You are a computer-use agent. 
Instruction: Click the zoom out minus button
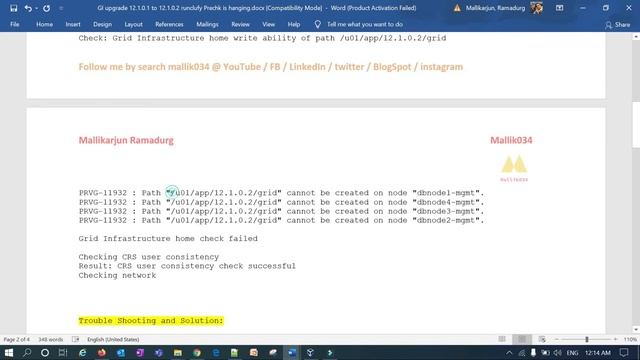tap(556, 340)
